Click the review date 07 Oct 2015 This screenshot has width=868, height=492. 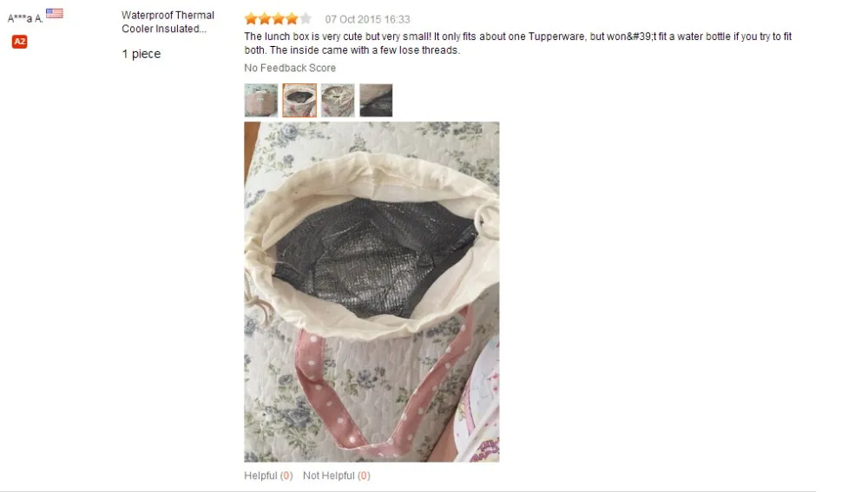367,19
